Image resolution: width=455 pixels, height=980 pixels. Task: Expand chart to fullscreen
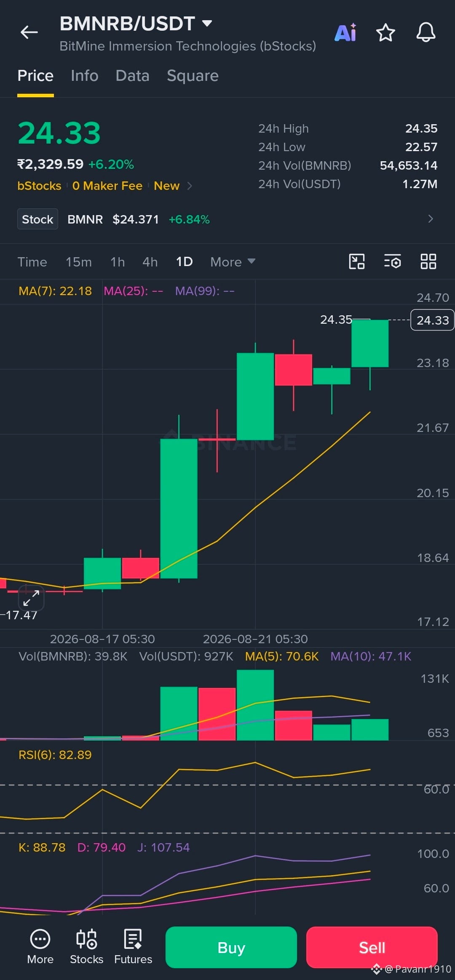click(31, 598)
